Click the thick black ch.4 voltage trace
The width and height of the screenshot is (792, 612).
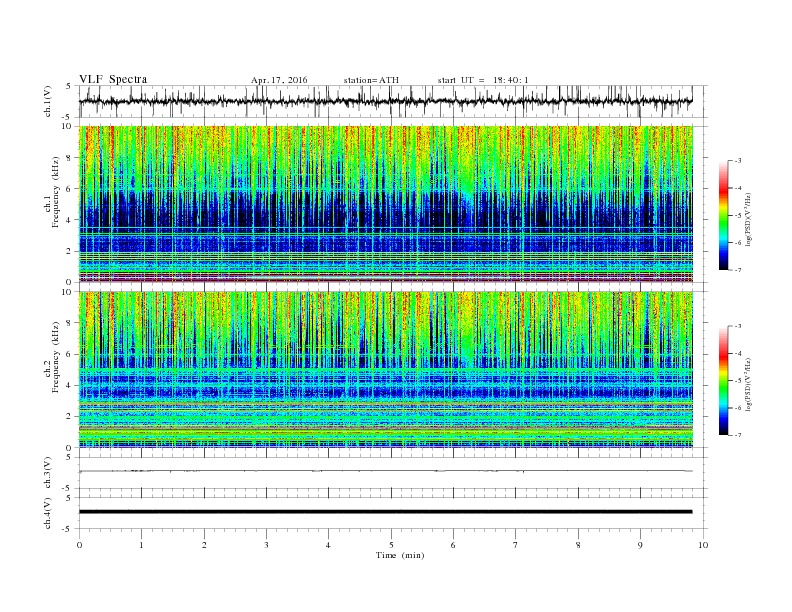[385, 512]
